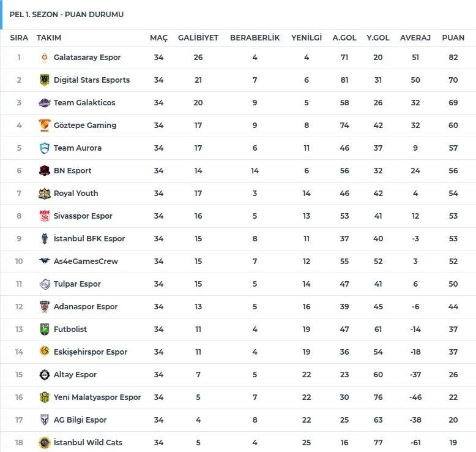Click the Göztepe Gaming team logo
The image size is (476, 452).
[x=44, y=126]
